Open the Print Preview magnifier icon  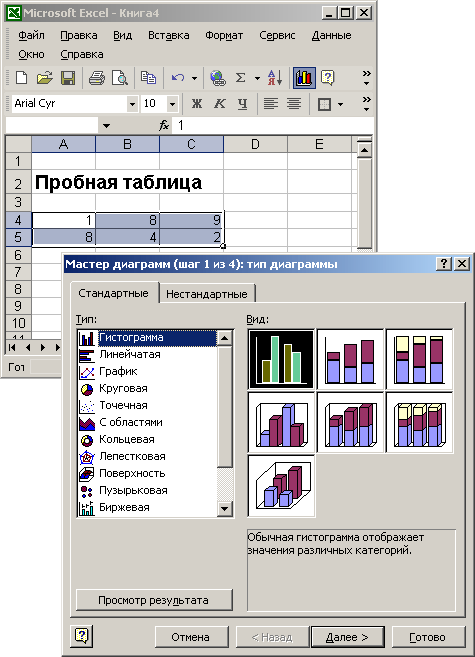[x=120, y=78]
